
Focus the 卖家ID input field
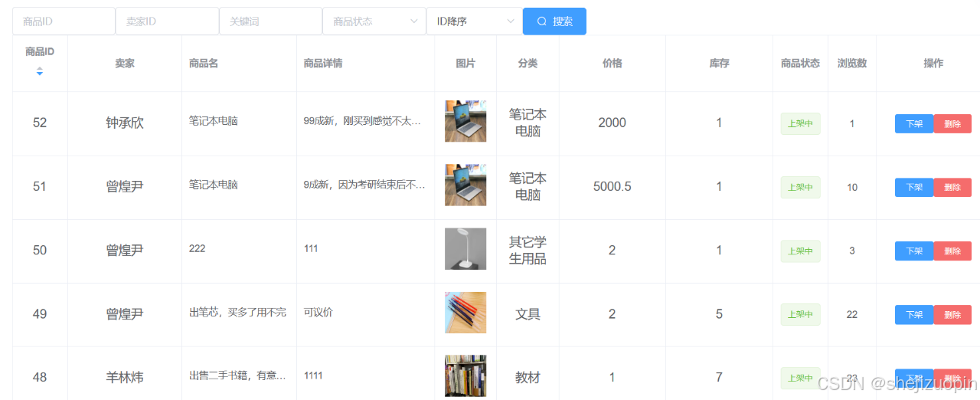tap(167, 21)
